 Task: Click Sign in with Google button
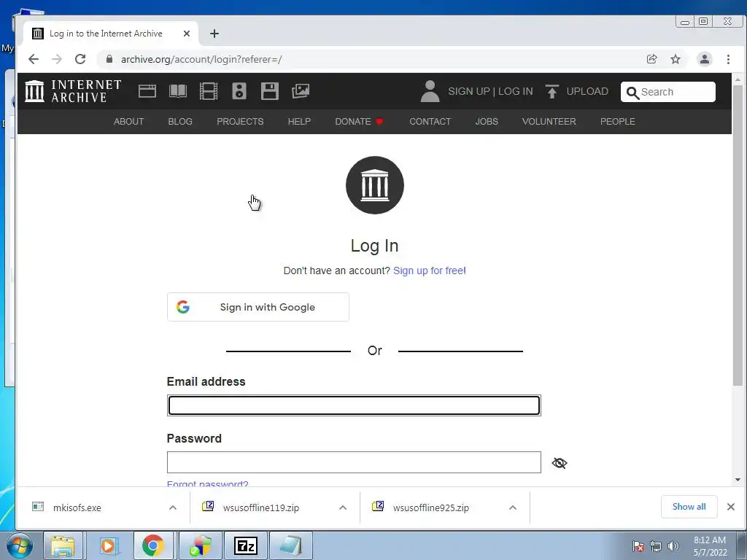258,307
